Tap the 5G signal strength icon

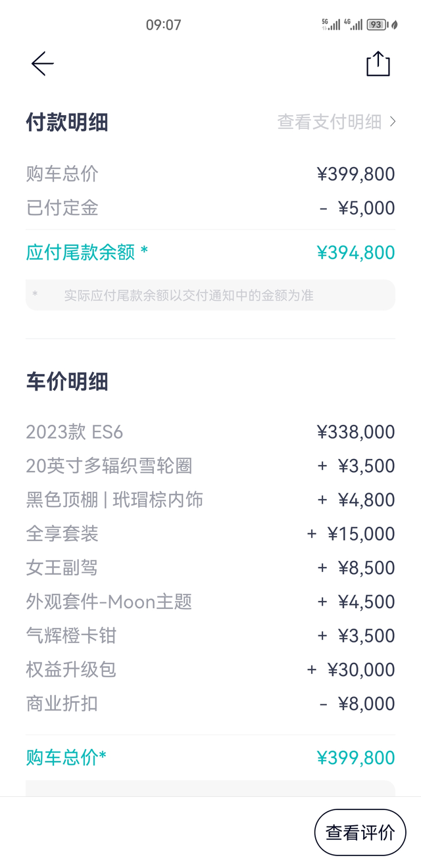(x=331, y=25)
